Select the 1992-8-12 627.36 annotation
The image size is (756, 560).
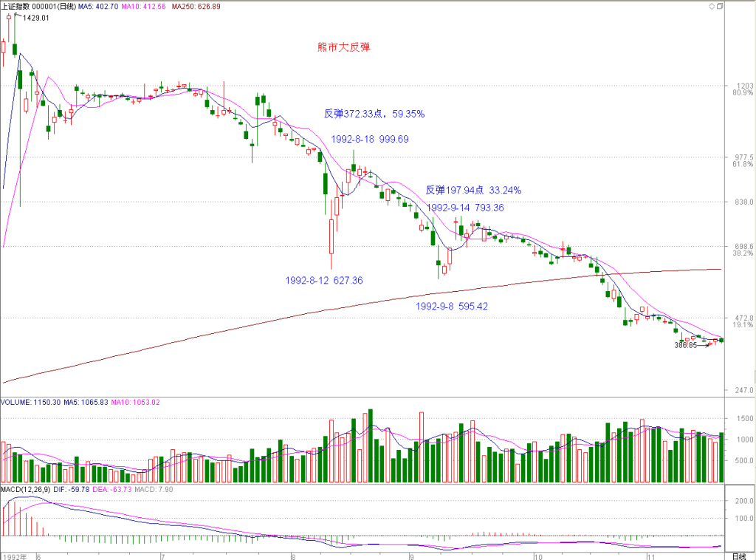pos(324,280)
